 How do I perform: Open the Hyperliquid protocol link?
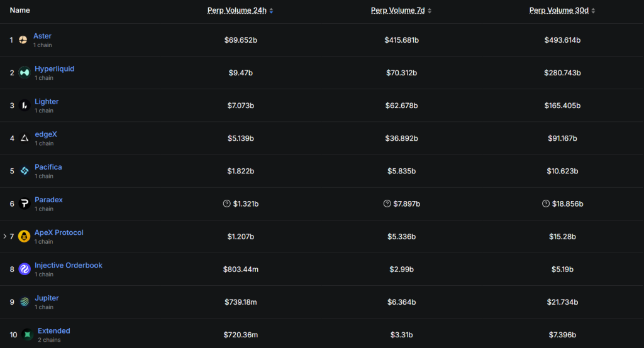pos(54,68)
